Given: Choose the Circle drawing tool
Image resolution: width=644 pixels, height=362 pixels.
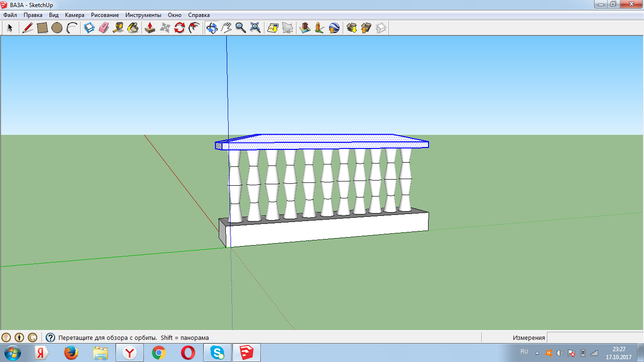Looking at the screenshot, I should click(x=57, y=28).
